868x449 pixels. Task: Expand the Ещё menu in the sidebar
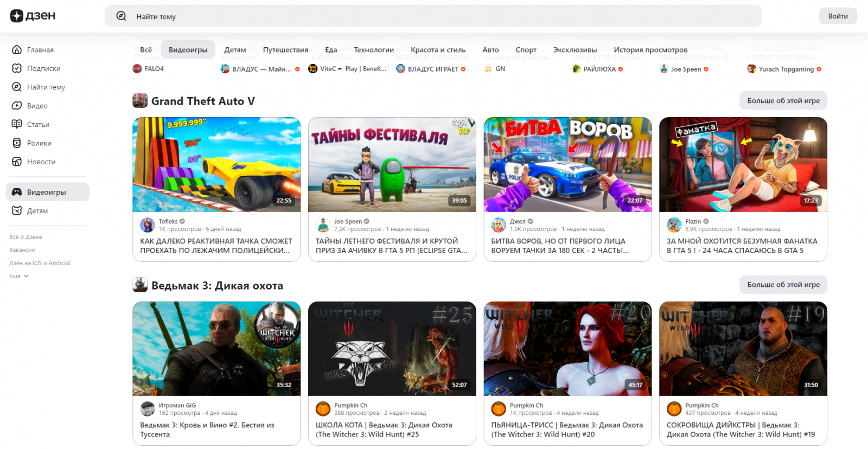(19, 276)
